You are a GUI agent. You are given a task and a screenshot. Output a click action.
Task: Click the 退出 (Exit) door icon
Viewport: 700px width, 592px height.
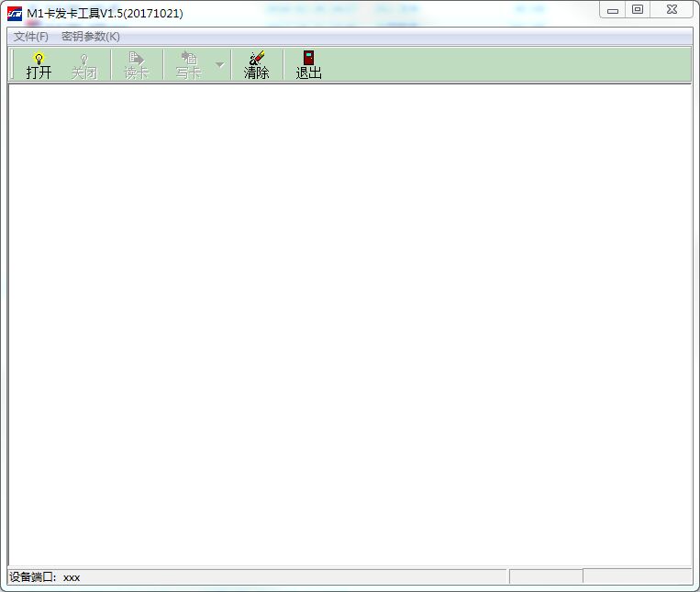(x=308, y=64)
